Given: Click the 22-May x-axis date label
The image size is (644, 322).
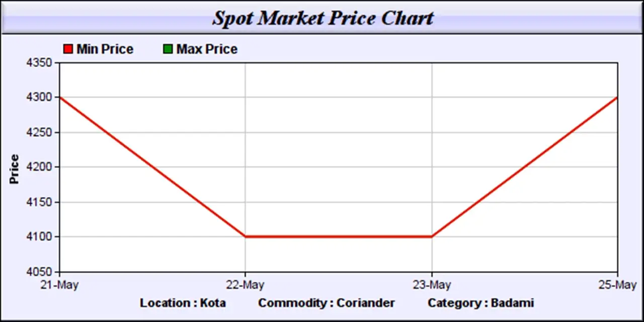Looking at the screenshot, I should [245, 285].
